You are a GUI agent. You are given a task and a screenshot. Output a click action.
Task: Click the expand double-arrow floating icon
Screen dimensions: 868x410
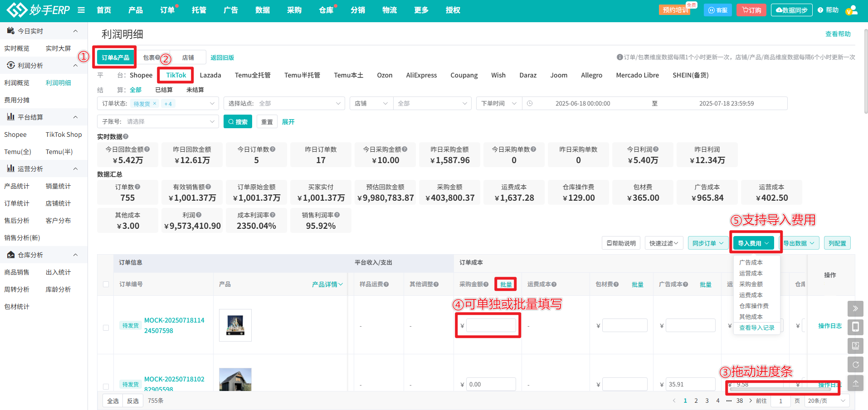(x=855, y=309)
